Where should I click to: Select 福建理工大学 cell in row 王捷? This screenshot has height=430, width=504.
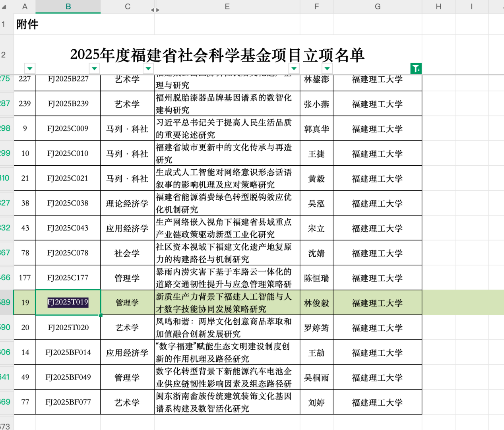click(x=378, y=153)
